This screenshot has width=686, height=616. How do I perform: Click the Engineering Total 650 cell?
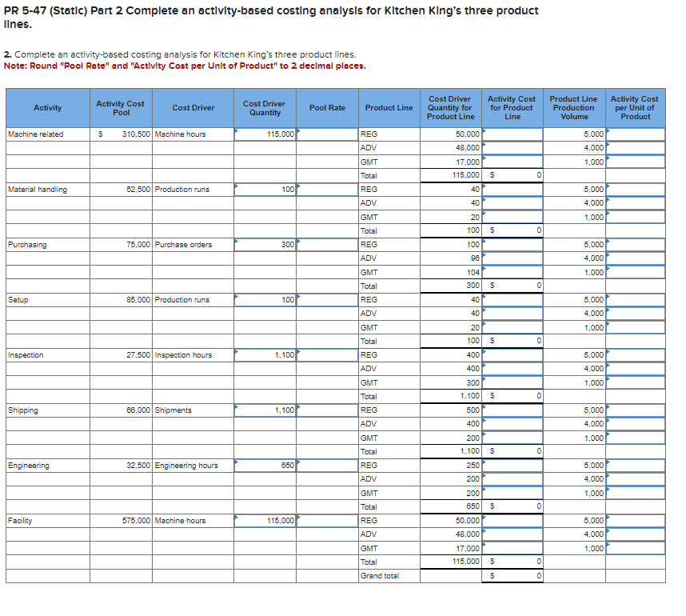pyautogui.click(x=451, y=506)
